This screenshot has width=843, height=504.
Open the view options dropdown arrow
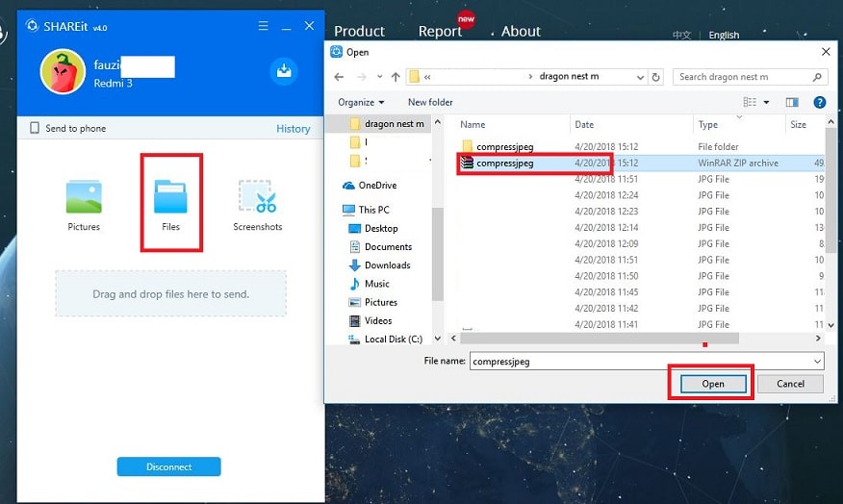tap(766, 102)
